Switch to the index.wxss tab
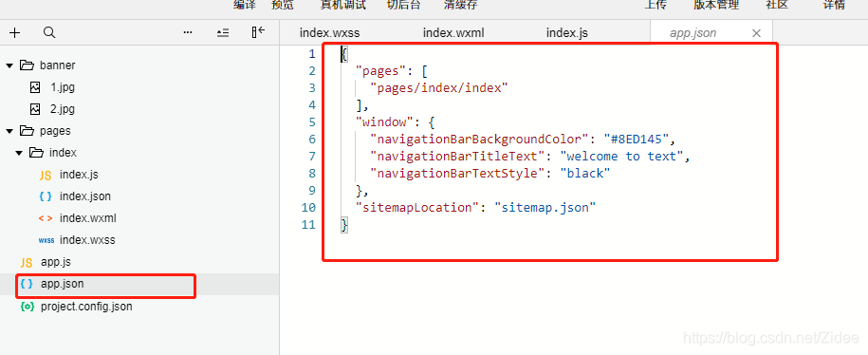868x355 pixels. [x=329, y=32]
